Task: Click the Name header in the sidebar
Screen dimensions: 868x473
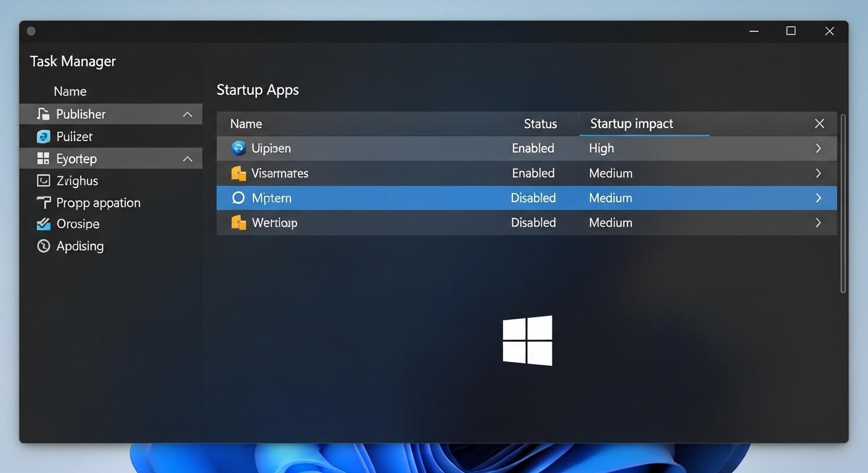Action: (70, 91)
